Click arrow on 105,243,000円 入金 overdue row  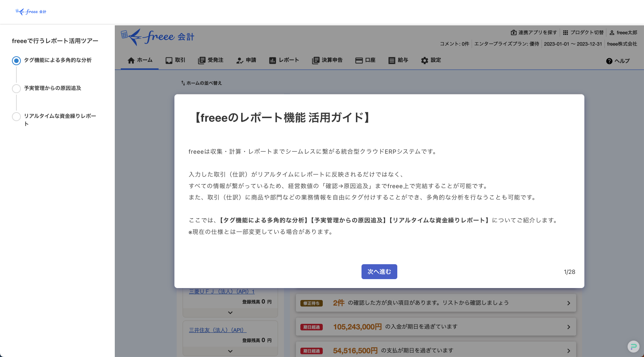[x=569, y=327]
